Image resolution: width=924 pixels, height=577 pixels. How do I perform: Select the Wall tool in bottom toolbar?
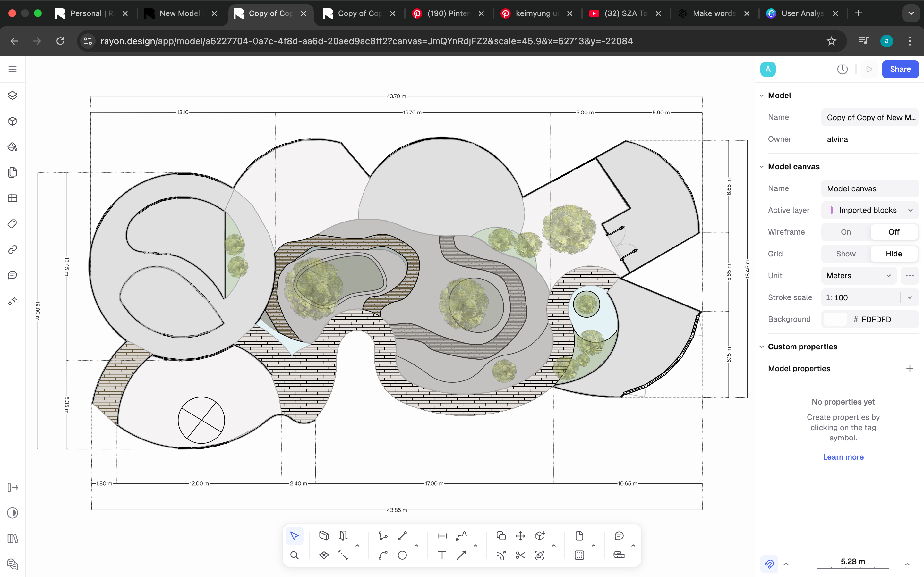(324, 536)
